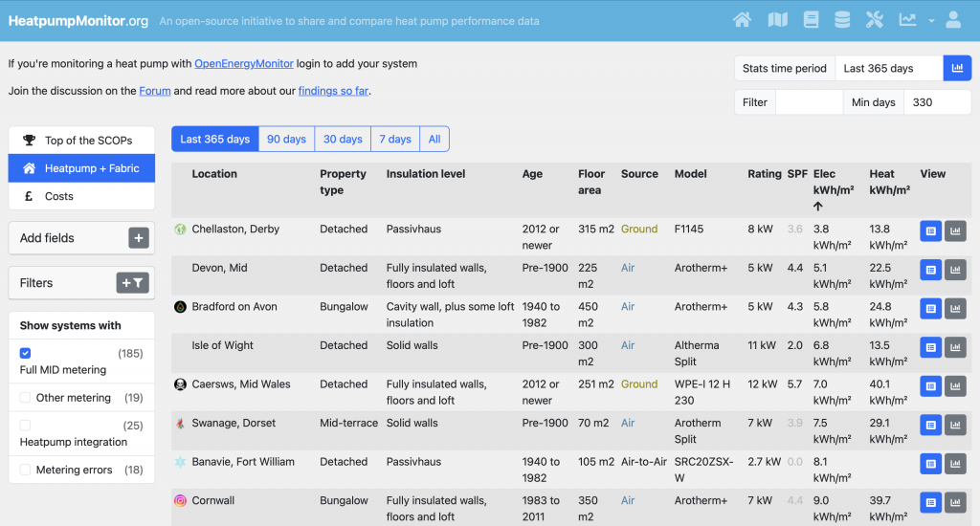
Task: Click the database stack icon
Action: pos(842,20)
